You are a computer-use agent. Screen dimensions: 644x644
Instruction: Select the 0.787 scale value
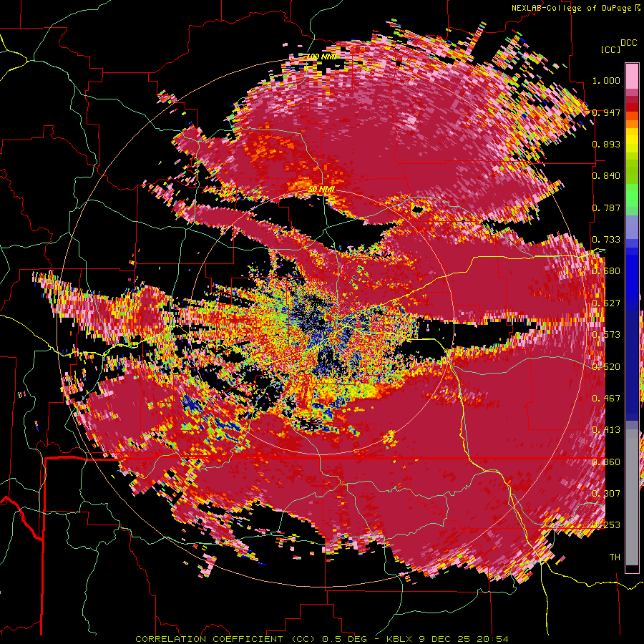(x=606, y=208)
